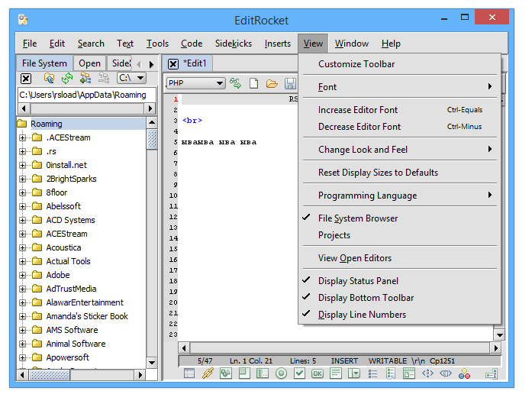Click the file tree vertical scrollbar thumb
This screenshot has height=404, width=532.
point(152,140)
